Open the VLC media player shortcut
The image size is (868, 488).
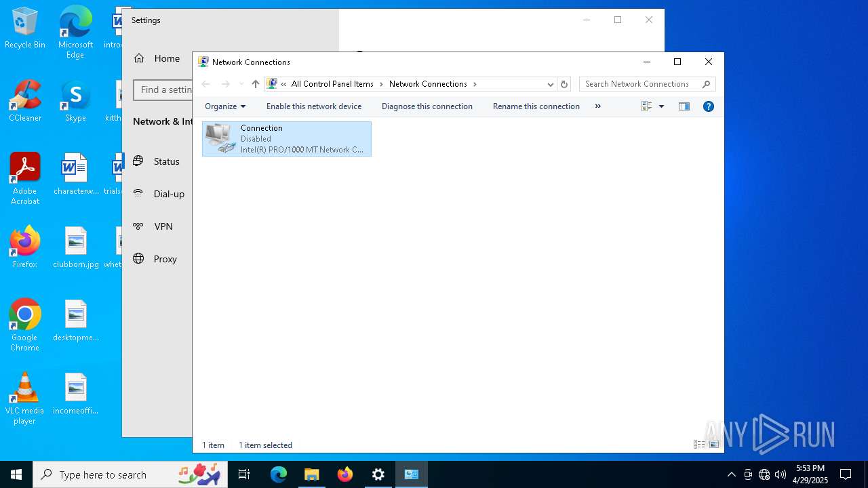25,399
